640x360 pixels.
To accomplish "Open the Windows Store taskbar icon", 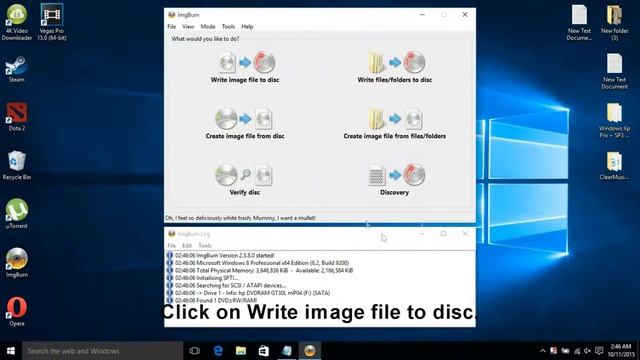I will (264, 351).
